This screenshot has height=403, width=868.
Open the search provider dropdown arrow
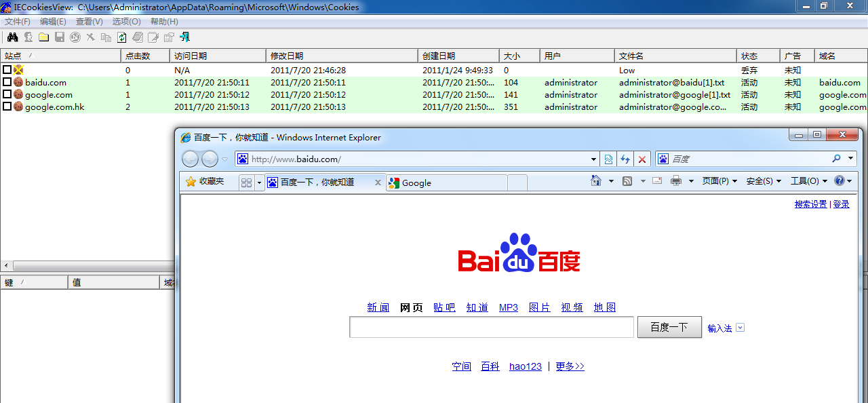851,159
